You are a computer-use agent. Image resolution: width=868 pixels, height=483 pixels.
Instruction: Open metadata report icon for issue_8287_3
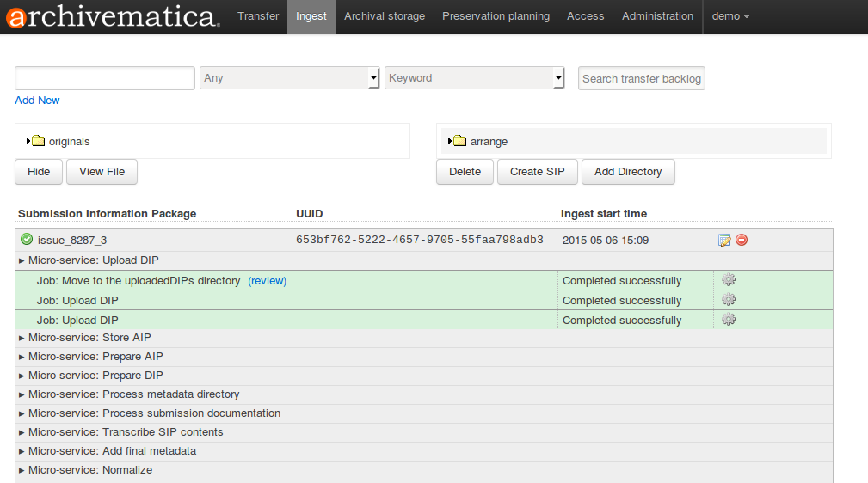tap(724, 240)
